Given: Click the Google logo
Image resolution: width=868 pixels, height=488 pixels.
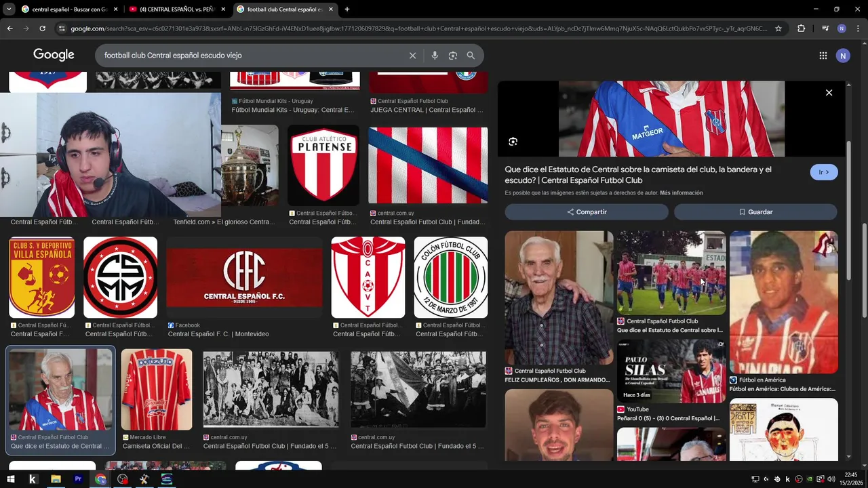Looking at the screenshot, I should pyautogui.click(x=54, y=55).
